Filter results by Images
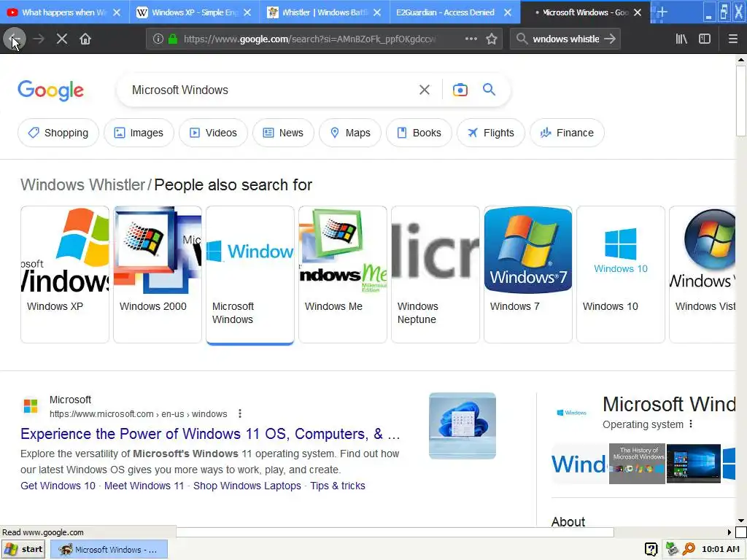The image size is (747, 560). tap(139, 133)
